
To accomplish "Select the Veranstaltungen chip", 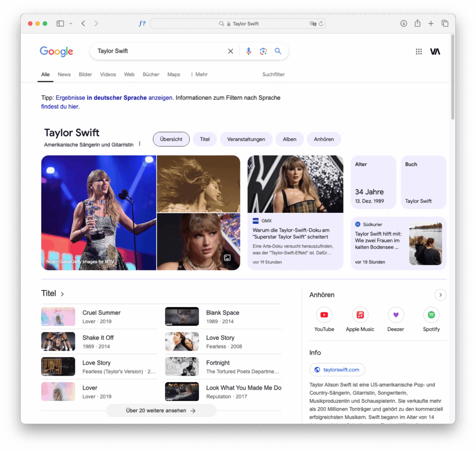I will click(x=246, y=139).
